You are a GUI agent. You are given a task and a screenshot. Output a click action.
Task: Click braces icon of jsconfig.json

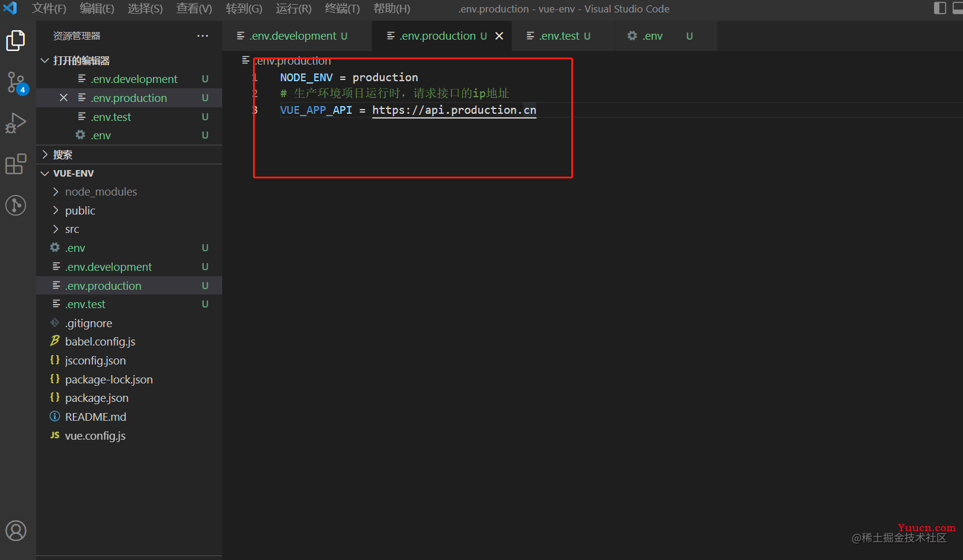(55, 360)
